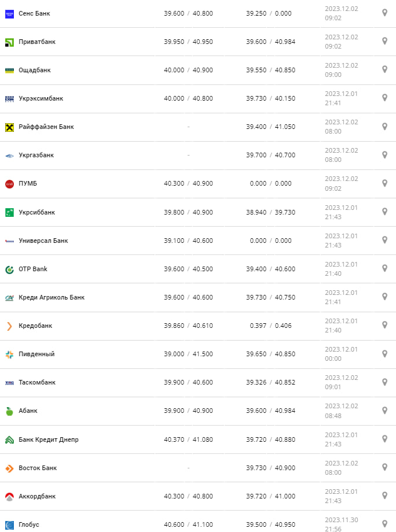Open the Таскомбанк bank link
Screen dimensions: 396x532
38,382
